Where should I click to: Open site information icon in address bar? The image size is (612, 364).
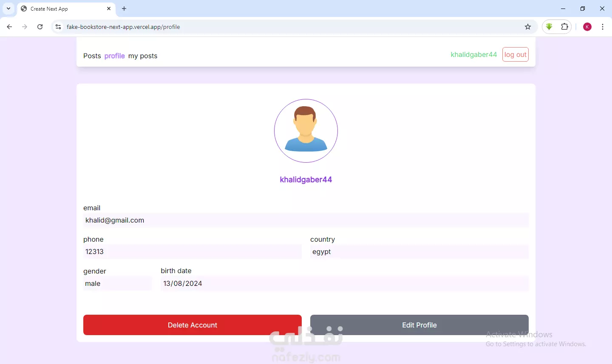58,27
